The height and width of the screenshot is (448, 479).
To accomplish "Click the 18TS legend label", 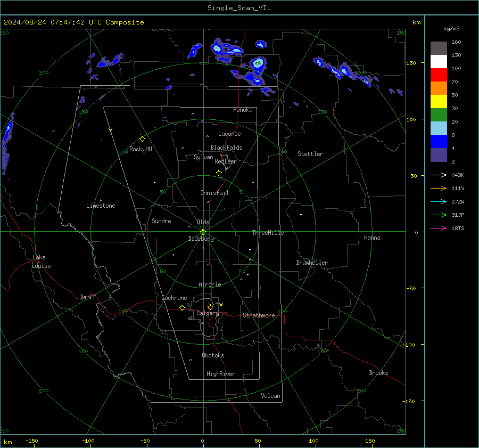I will tap(458, 228).
